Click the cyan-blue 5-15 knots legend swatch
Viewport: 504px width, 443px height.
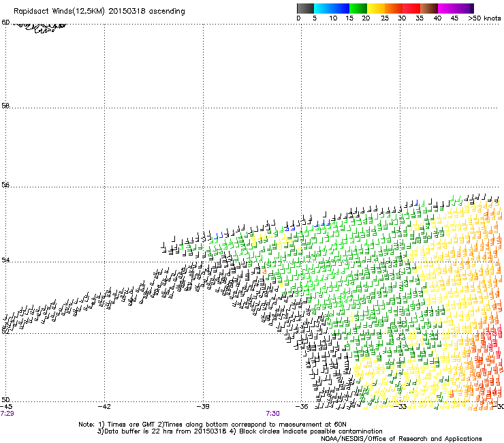click(x=332, y=8)
